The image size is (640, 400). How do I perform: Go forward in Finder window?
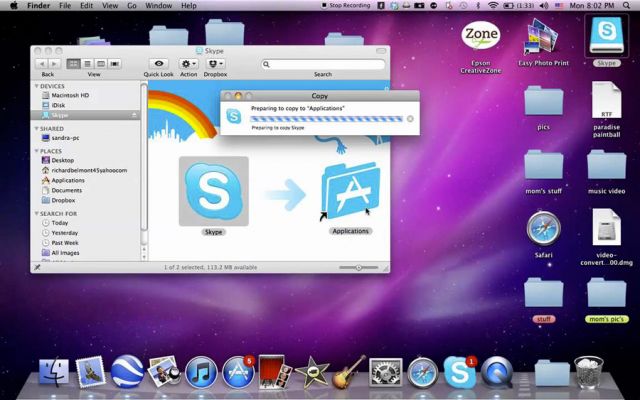[54, 64]
